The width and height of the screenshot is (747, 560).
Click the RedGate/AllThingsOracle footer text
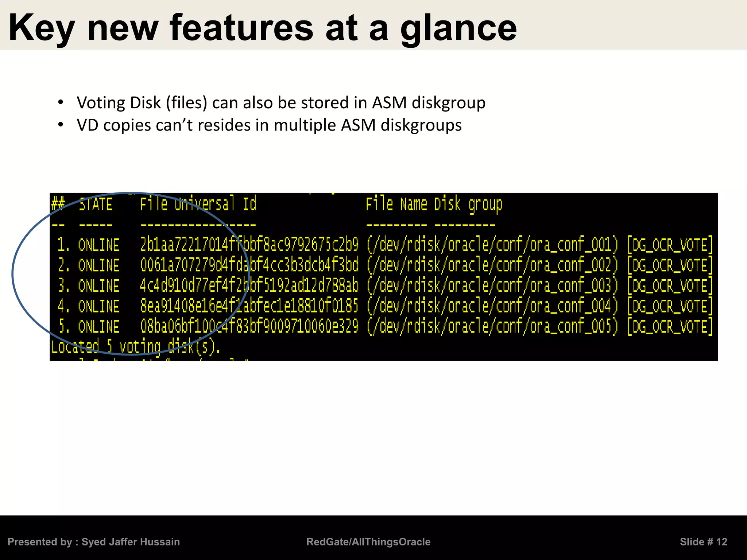[368, 542]
